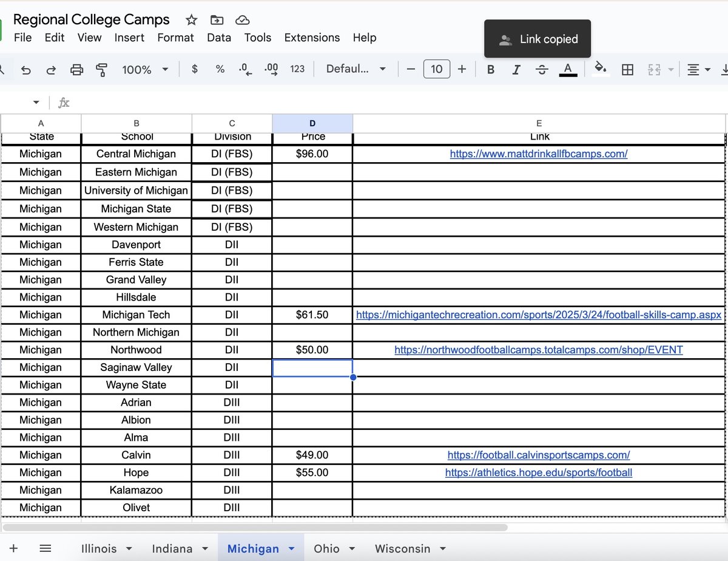
Task: Decrease decimal places icon
Action: [245, 69]
